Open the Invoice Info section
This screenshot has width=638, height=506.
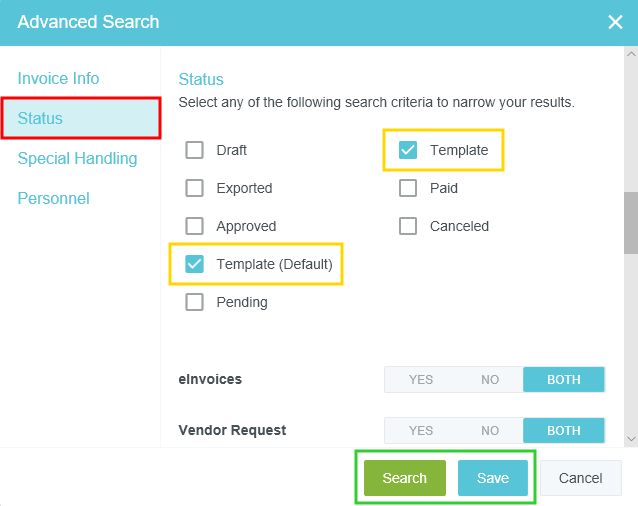(x=58, y=78)
